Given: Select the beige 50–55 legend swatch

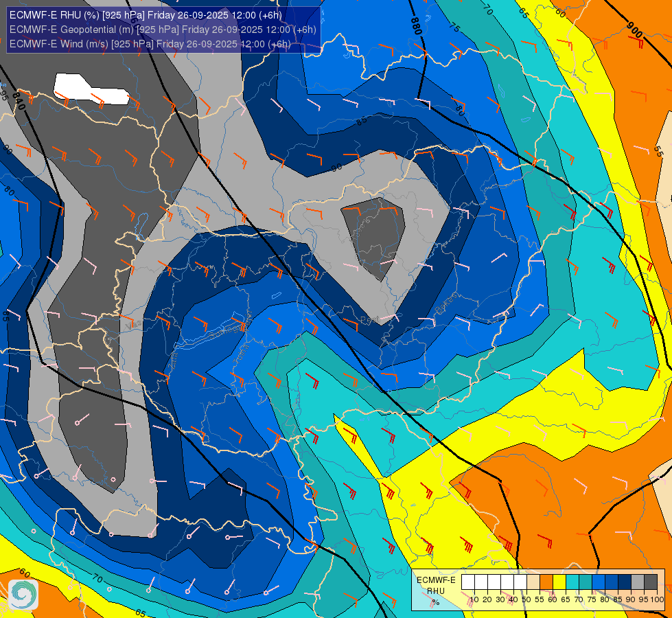Looking at the screenshot, I should (533, 582).
